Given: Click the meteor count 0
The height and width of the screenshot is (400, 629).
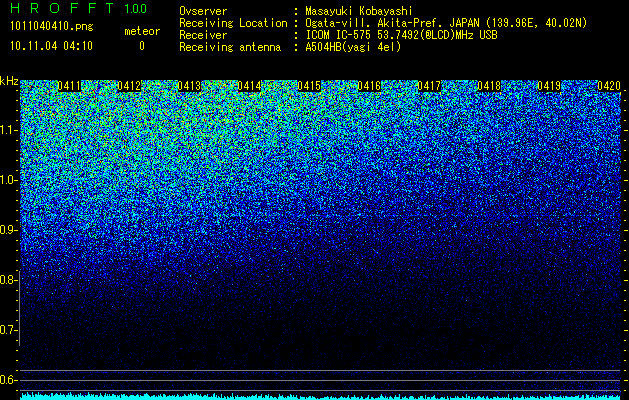Looking at the screenshot, I should pos(142,46).
